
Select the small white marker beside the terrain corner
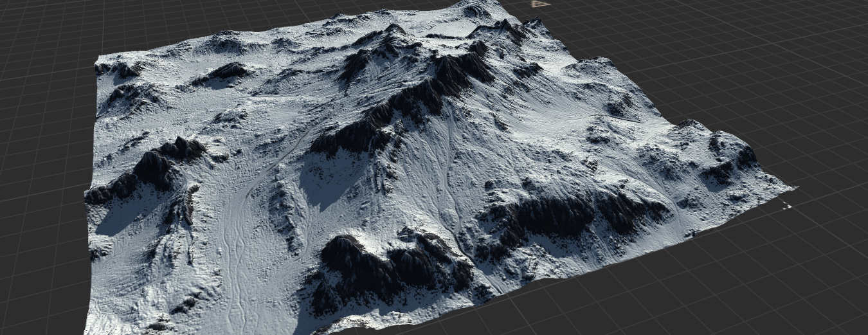click(787, 205)
